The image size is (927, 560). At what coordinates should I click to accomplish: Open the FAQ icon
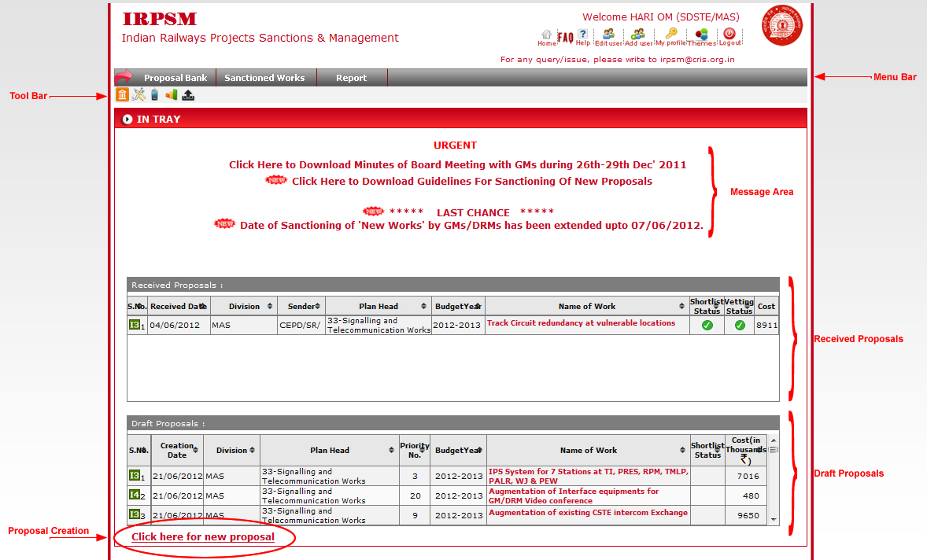(565, 37)
